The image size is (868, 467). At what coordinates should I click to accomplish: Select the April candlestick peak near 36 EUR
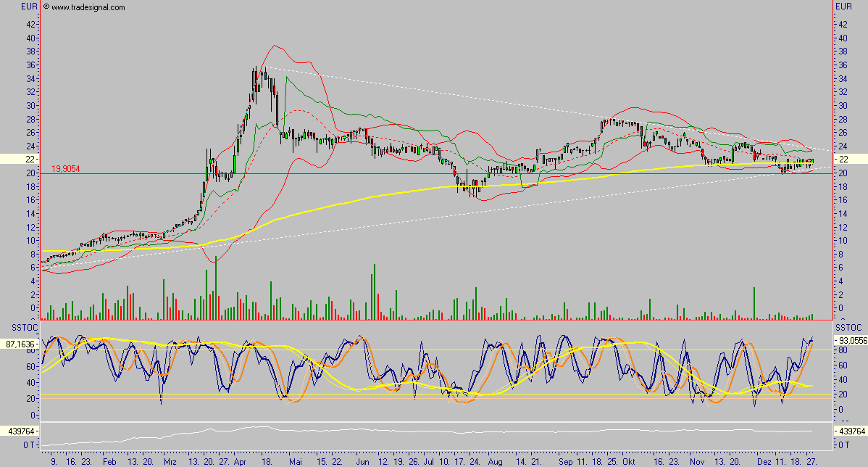coord(255,69)
